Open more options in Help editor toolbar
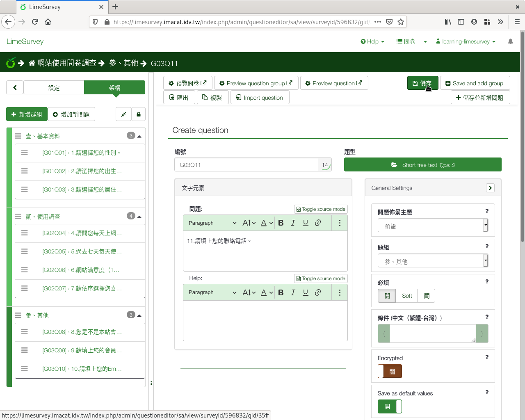The width and height of the screenshot is (525, 420). coord(340,292)
